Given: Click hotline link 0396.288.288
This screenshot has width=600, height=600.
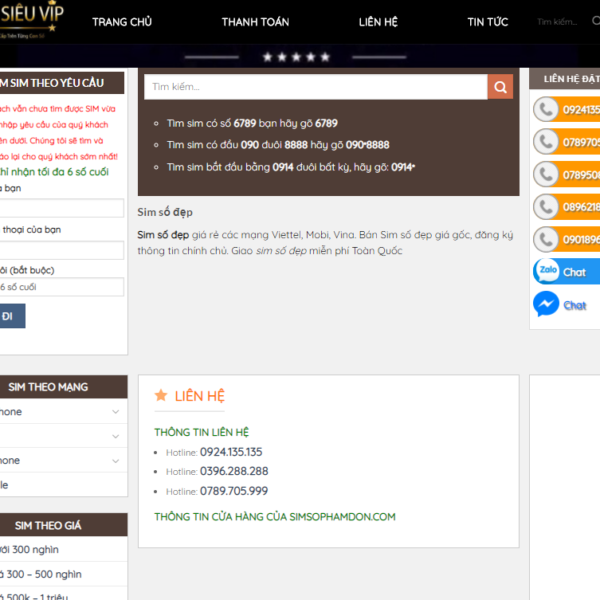Looking at the screenshot, I should pos(234,471).
